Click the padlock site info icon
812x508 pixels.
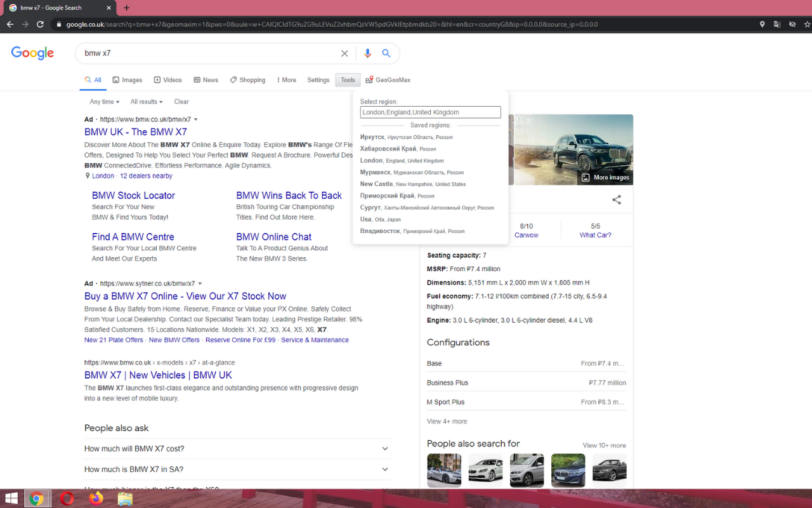tap(59, 25)
